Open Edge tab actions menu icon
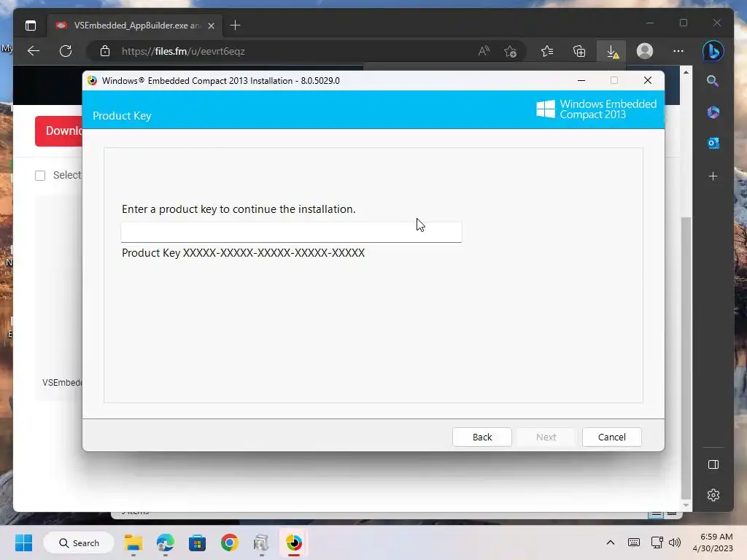The height and width of the screenshot is (560, 747). 31,26
